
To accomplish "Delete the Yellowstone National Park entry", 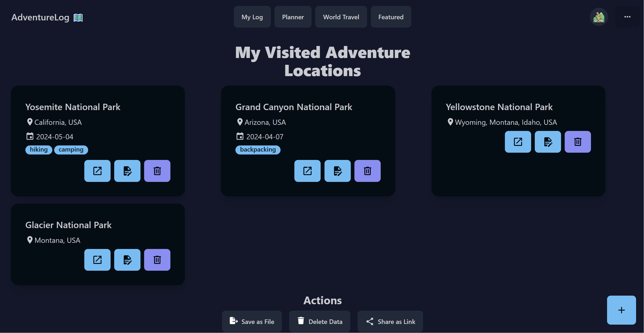I will point(578,142).
